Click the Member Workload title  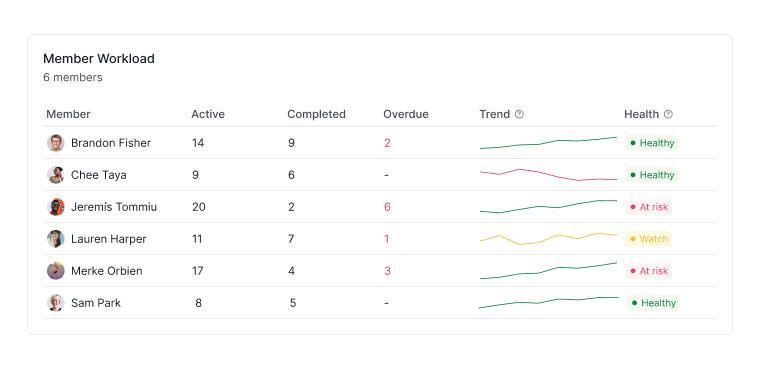[99, 59]
